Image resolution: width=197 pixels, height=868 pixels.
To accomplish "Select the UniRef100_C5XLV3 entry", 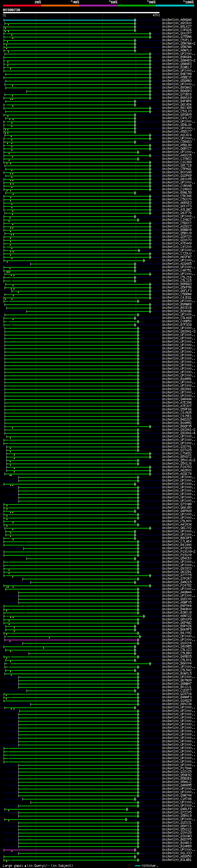I will click(177, 111).
